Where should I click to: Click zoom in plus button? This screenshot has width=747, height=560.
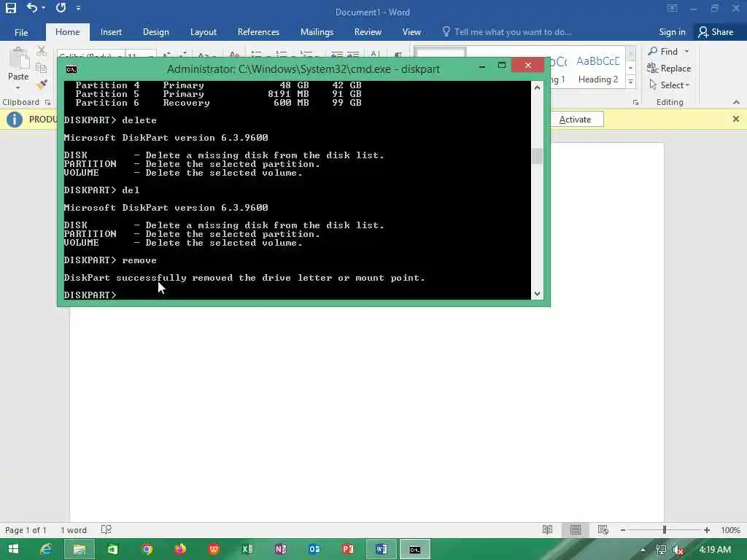(706, 530)
